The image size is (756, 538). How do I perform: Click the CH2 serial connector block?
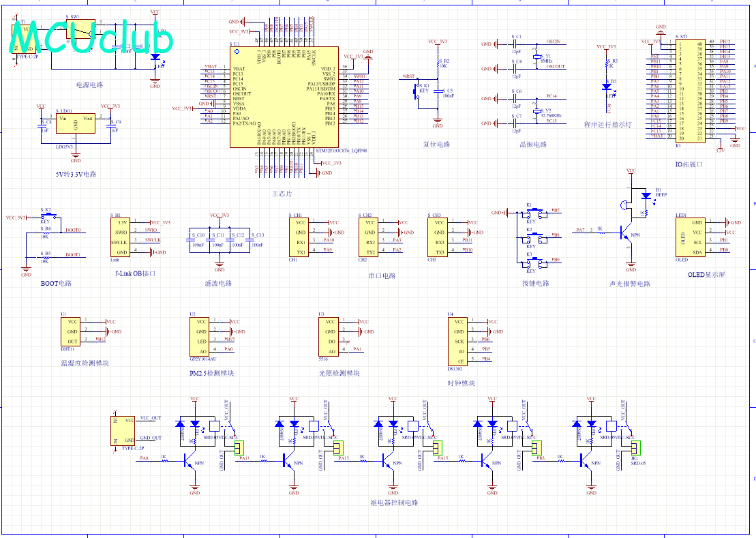[368, 237]
